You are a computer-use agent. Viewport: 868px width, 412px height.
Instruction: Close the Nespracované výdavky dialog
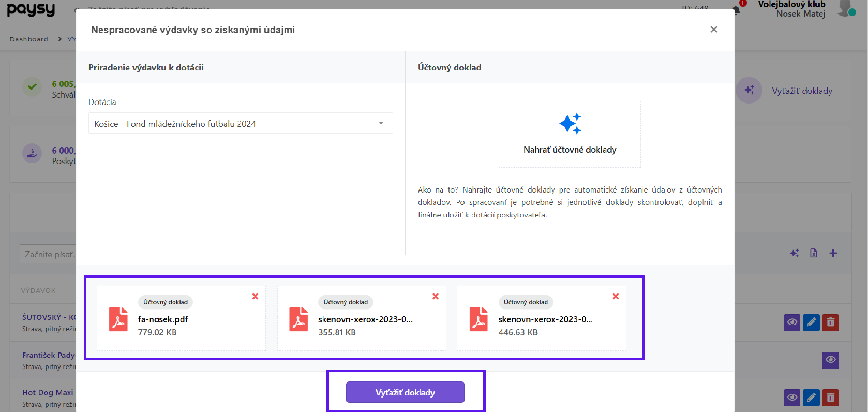[x=714, y=30]
